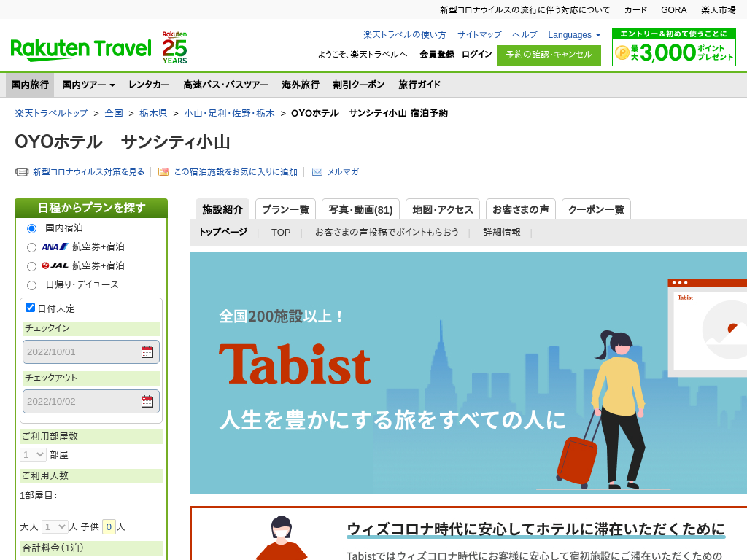This screenshot has width=747, height=560.
Task: Click the 小山・足利・佐野・栃木 breadcrumb link
Action: tap(229, 113)
